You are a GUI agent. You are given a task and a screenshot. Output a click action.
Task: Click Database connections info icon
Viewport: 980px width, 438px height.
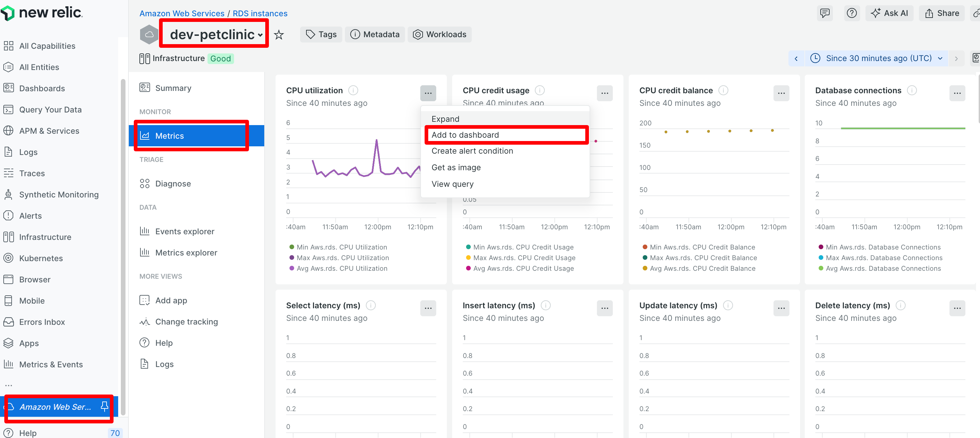912,91
